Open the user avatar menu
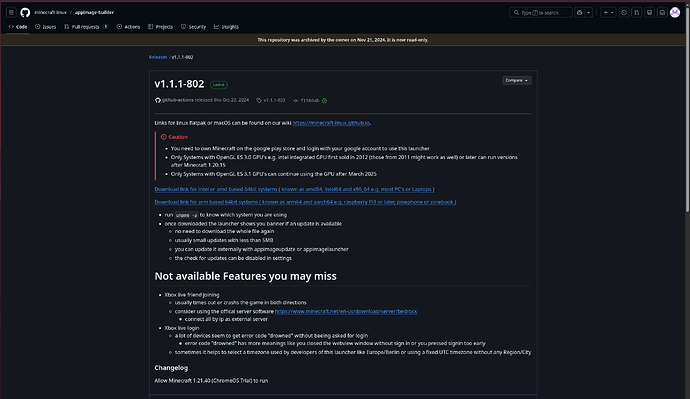The height and width of the screenshot is (399, 690). pos(675,12)
